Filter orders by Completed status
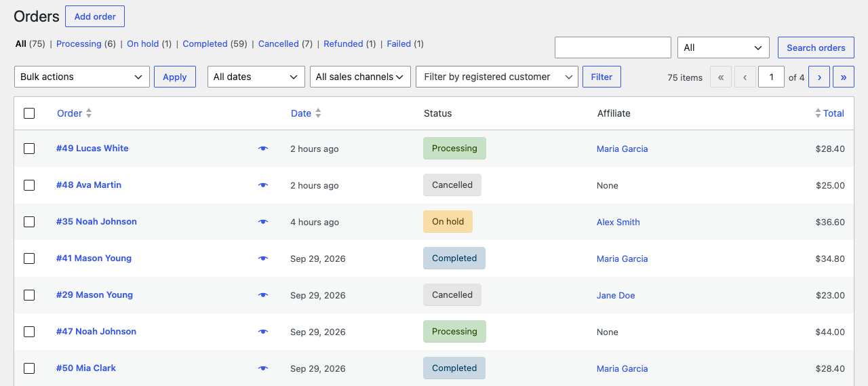This screenshot has height=386, width=868. point(205,44)
